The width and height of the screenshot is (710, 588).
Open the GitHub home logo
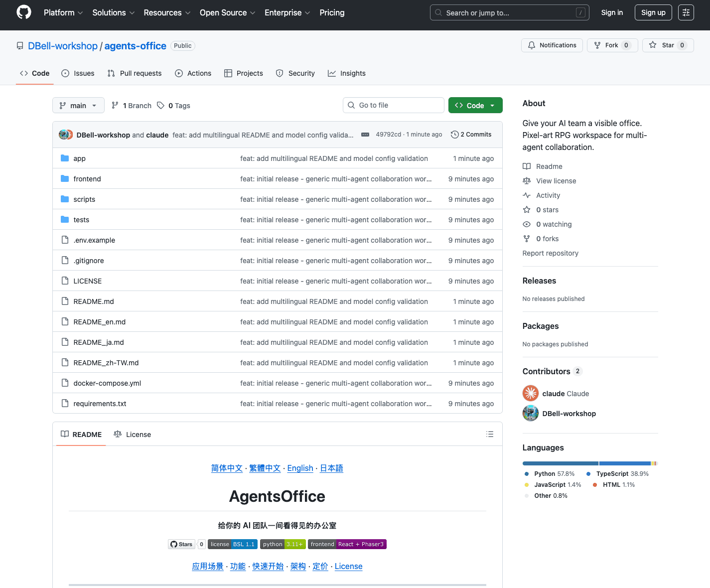pos(23,12)
